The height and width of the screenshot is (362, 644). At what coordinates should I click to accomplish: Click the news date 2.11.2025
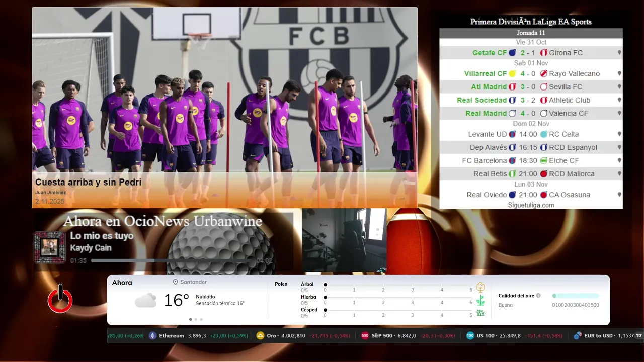pyautogui.click(x=50, y=202)
